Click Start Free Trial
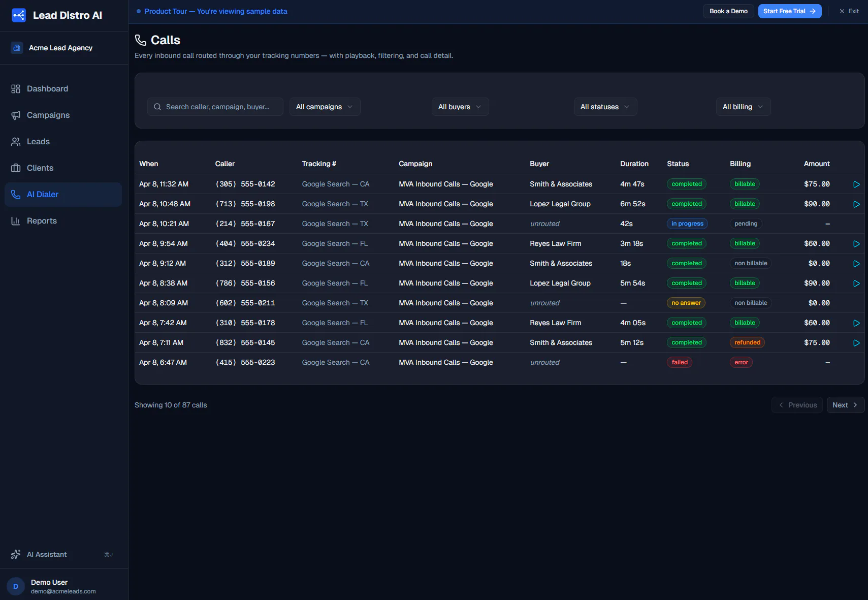Screen dimensions: 868x600 [790, 11]
